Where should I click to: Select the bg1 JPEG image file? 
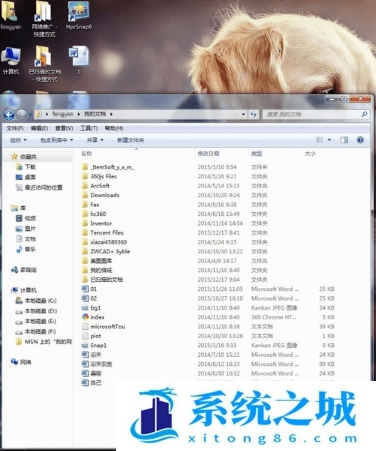click(x=91, y=308)
